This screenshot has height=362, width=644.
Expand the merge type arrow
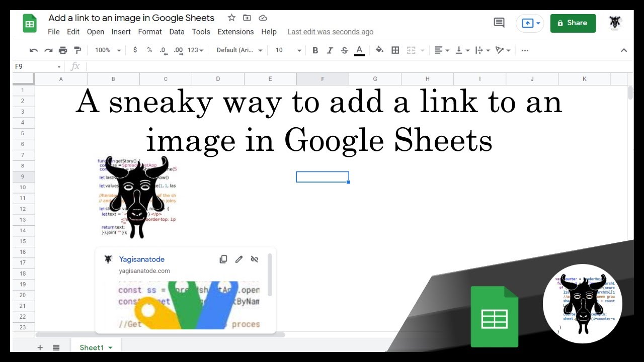(x=422, y=50)
